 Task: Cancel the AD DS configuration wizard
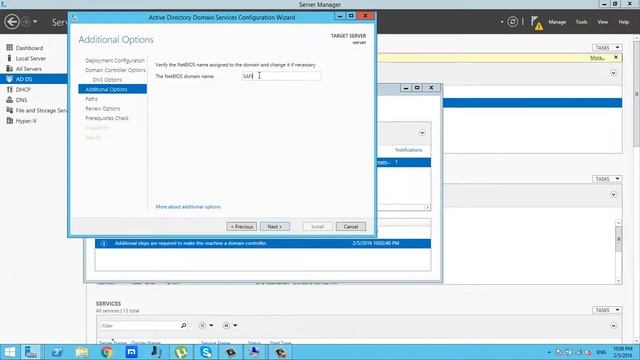pyautogui.click(x=351, y=227)
